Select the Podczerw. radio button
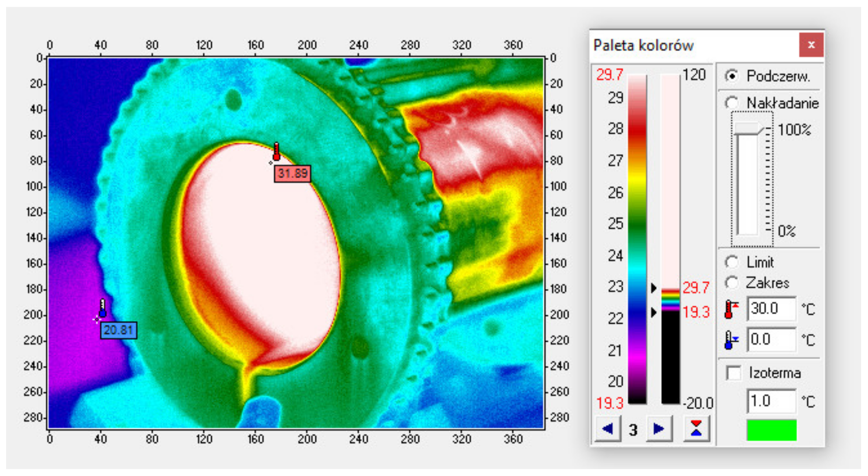This screenshot has height=476, width=868. point(732,76)
